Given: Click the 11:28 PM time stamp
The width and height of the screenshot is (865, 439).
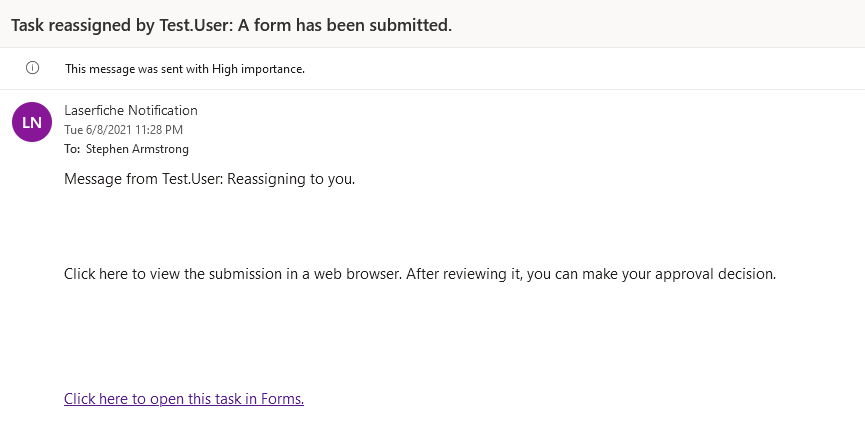Looking at the screenshot, I should (x=159, y=130).
